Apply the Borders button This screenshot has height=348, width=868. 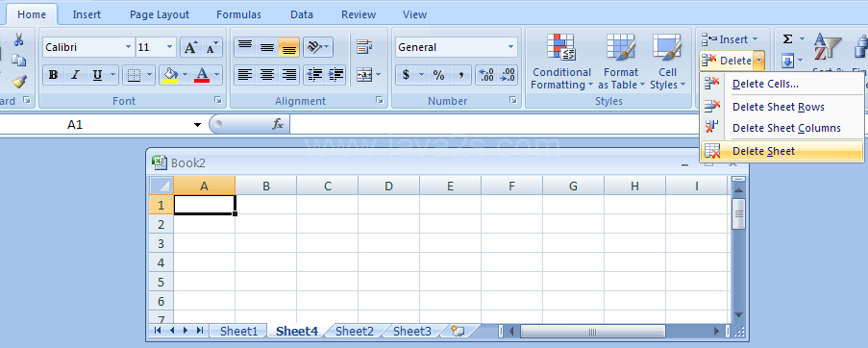click(x=133, y=75)
